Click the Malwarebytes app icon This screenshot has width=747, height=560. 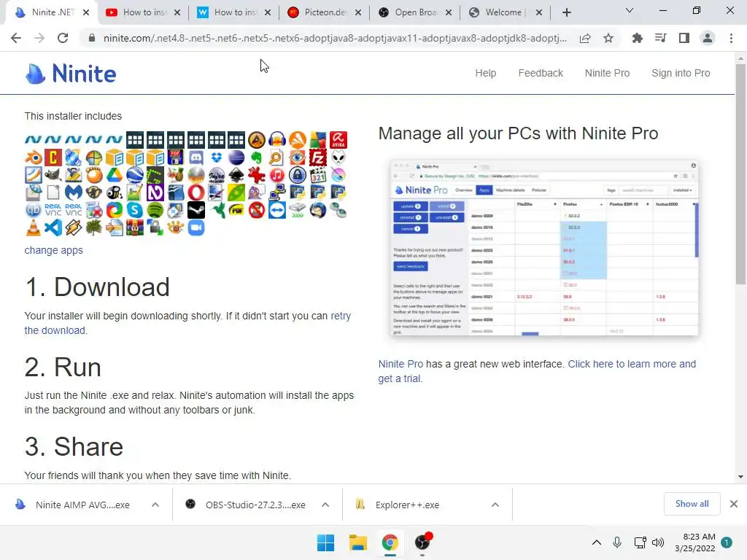(x=74, y=192)
